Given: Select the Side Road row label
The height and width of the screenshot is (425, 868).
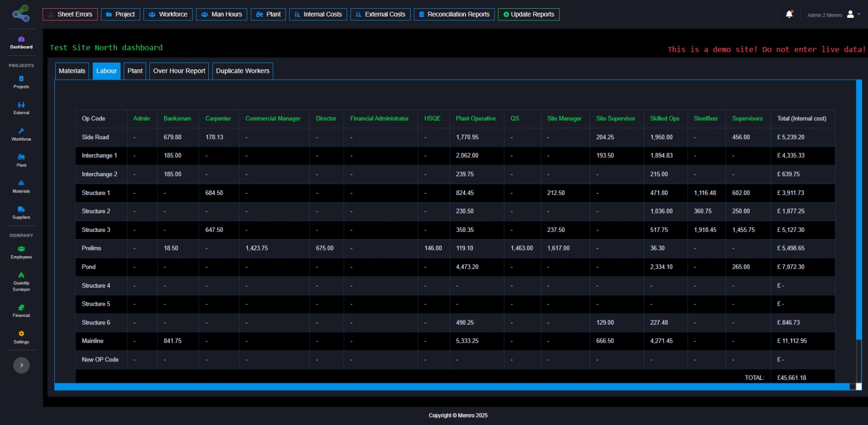Looking at the screenshot, I should tap(95, 137).
